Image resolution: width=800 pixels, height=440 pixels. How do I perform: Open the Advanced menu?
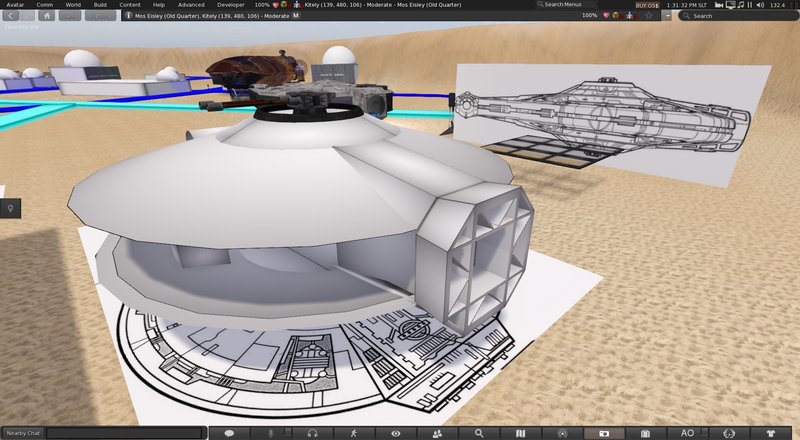tap(191, 5)
